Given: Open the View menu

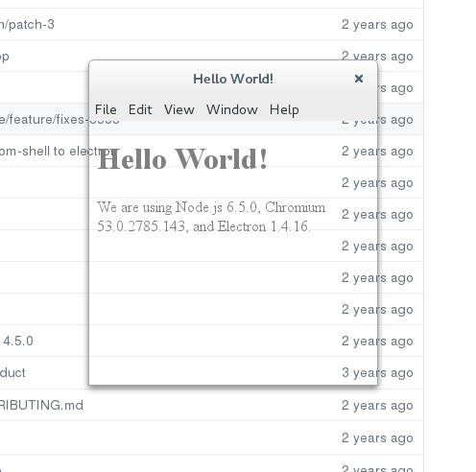Looking at the screenshot, I should 178,109.
